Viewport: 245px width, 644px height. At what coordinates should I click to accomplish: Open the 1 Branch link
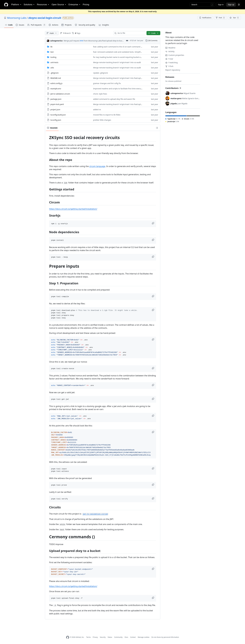click(65, 33)
